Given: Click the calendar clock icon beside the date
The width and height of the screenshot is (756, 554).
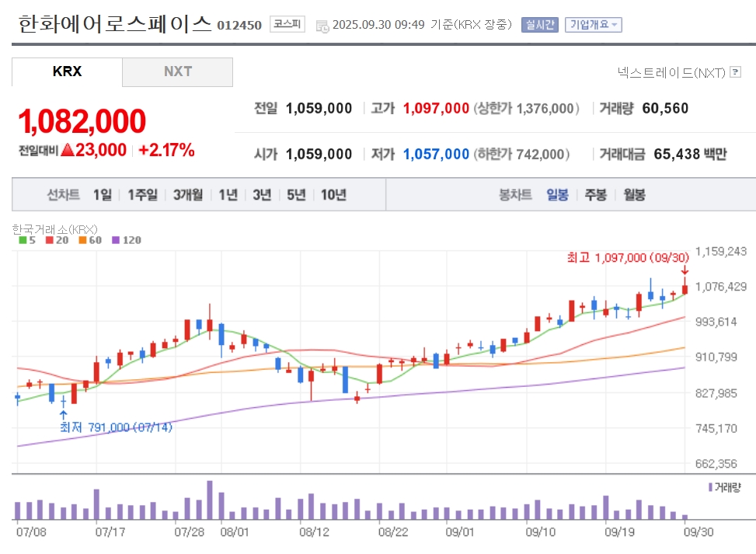Looking at the screenshot, I should pyautogui.click(x=322, y=26).
